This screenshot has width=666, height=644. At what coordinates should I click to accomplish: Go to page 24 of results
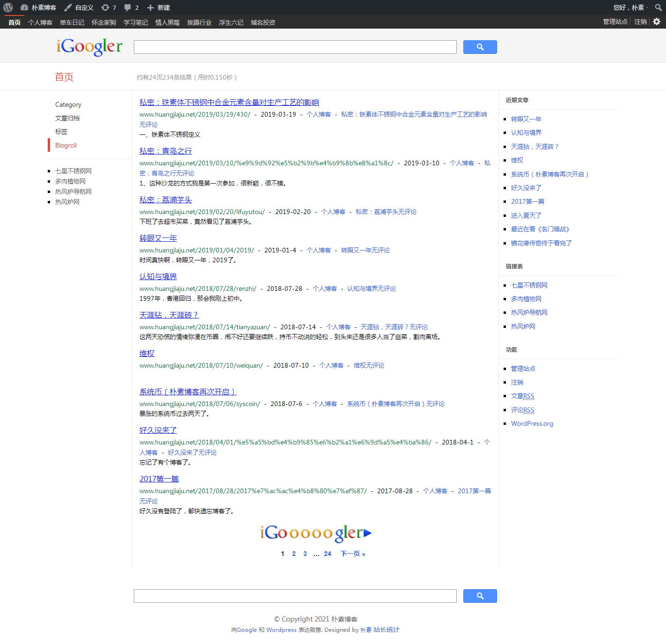[x=327, y=554]
